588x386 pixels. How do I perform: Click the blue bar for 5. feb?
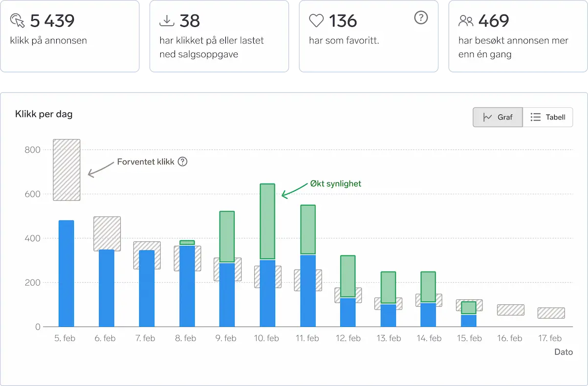66,273
